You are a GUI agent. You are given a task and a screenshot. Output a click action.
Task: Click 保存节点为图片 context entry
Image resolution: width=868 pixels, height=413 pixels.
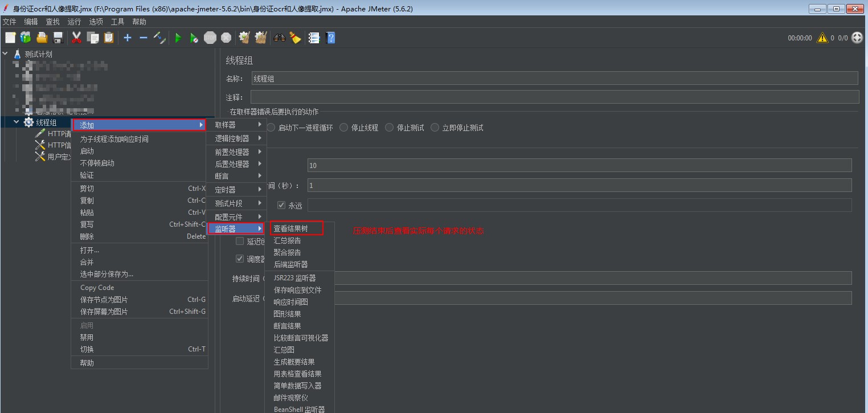[139, 300]
